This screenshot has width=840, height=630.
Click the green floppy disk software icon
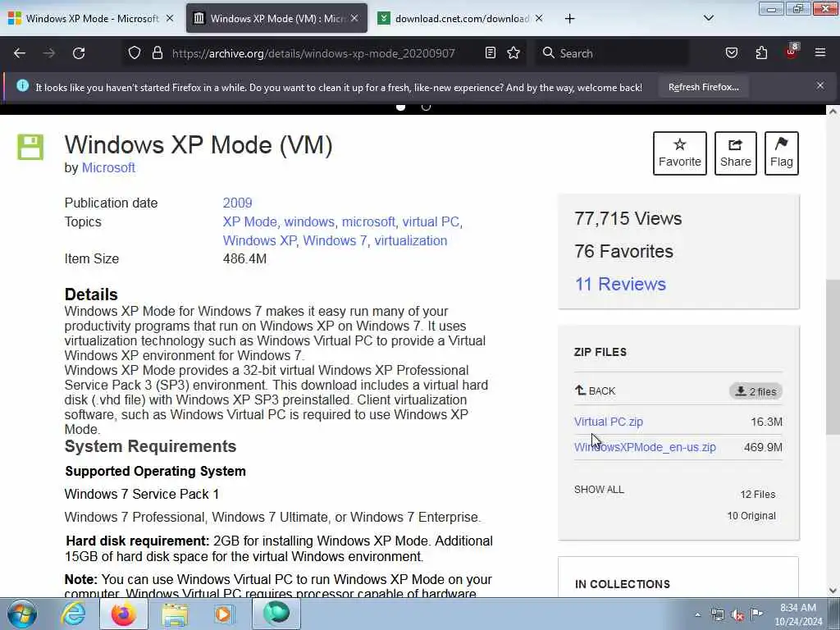click(30, 147)
